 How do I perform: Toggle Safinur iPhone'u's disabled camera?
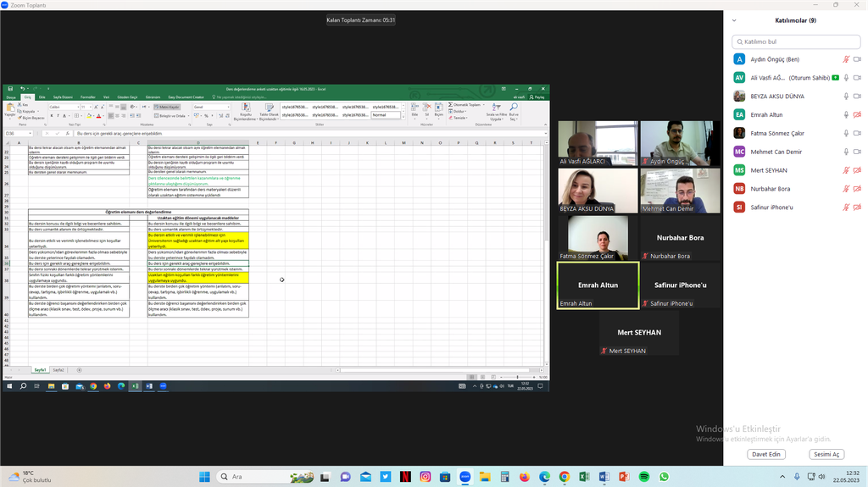click(x=857, y=208)
